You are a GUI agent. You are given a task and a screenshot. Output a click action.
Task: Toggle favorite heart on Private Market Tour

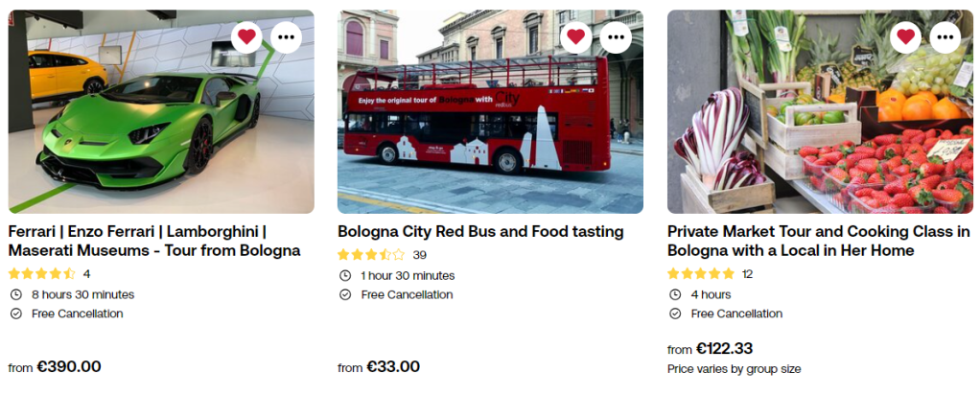click(905, 36)
